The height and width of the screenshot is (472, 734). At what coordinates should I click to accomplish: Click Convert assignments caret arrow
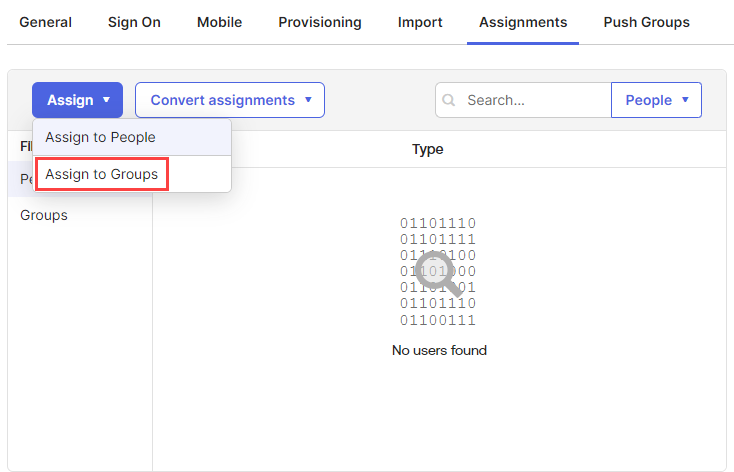point(308,99)
